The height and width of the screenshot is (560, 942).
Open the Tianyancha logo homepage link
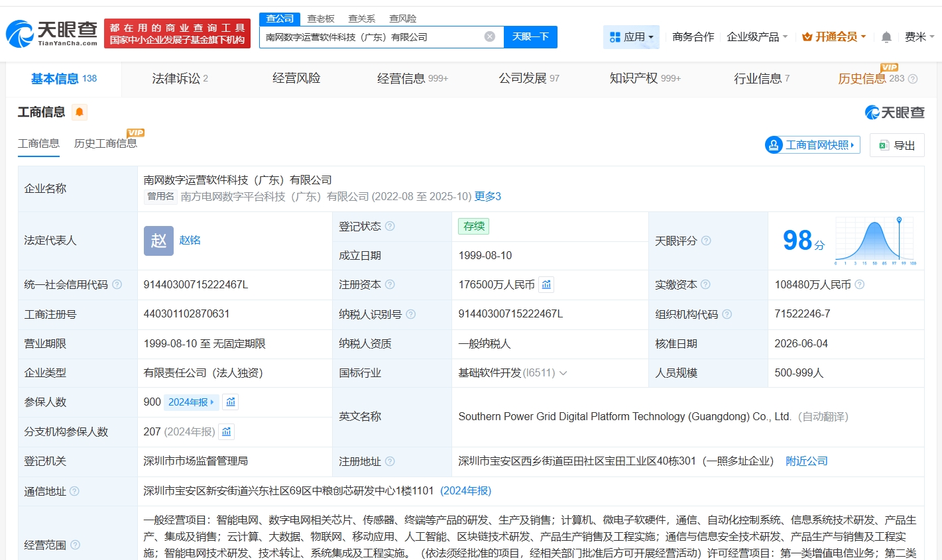coord(52,33)
